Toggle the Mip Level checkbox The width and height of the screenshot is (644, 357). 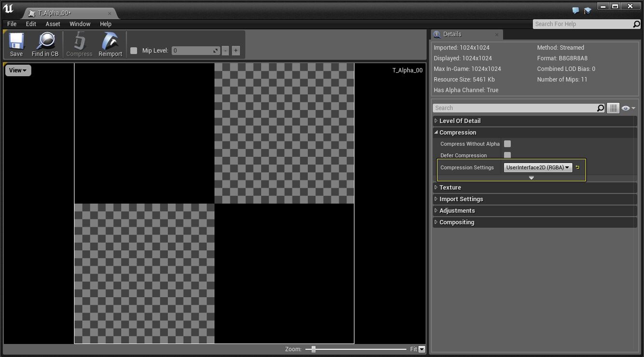point(134,50)
